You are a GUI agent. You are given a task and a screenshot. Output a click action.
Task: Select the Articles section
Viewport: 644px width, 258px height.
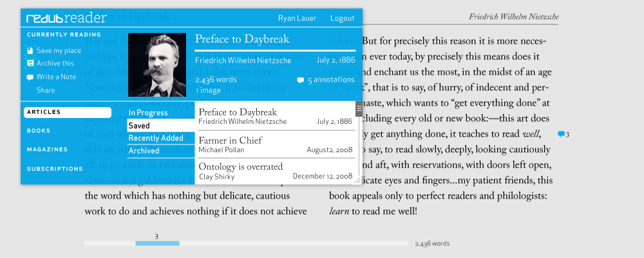[68, 112]
